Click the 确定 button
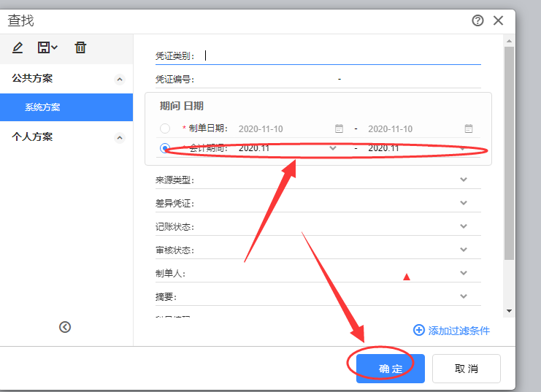 (x=390, y=369)
